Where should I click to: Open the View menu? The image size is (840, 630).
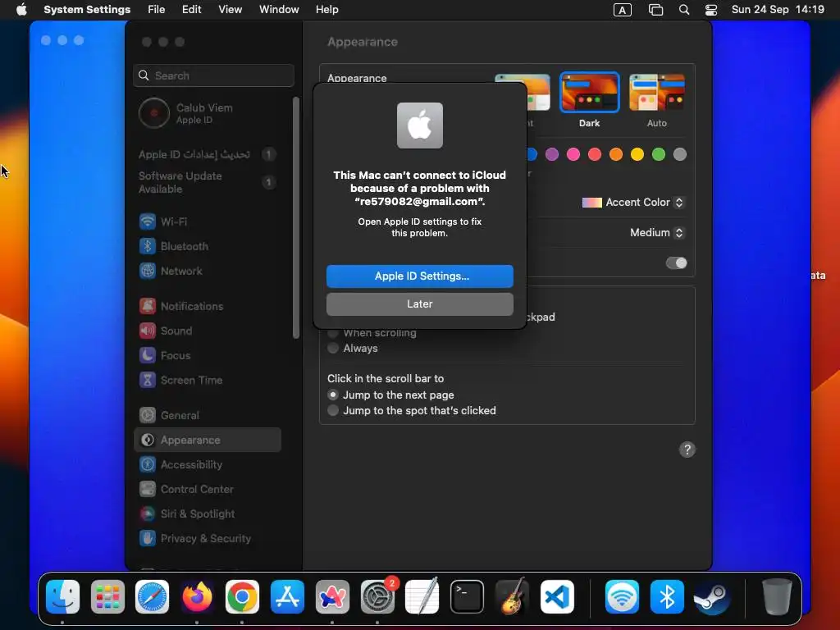[x=231, y=10]
